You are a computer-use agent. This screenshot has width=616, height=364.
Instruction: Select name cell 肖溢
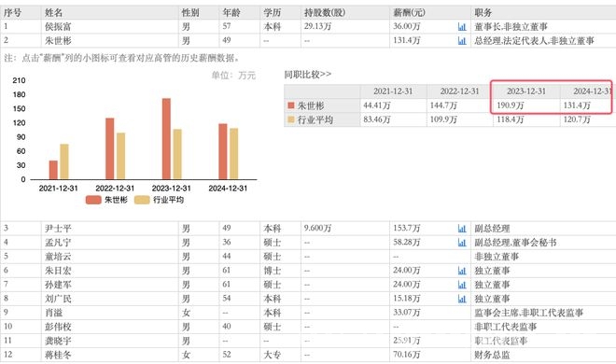pyautogui.click(x=53, y=313)
